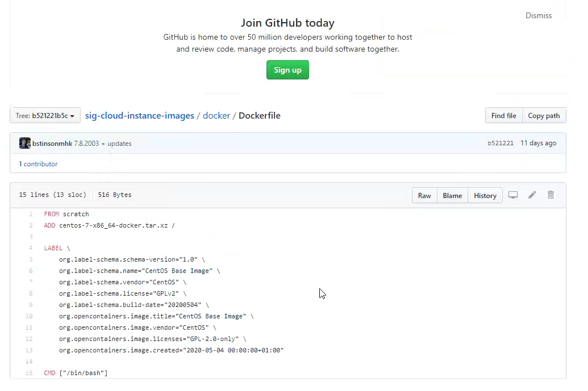Image resolution: width=588 pixels, height=391 pixels.
Task: Open sig-cloud-instance-images repository link
Action: click(140, 116)
